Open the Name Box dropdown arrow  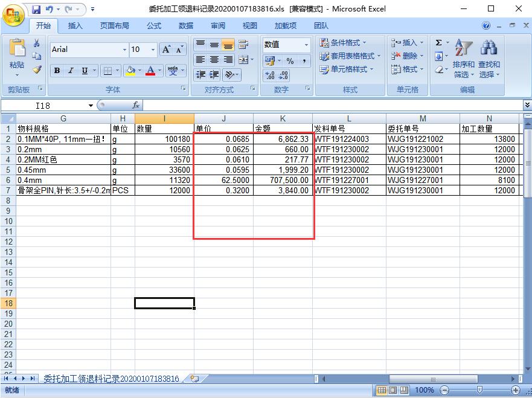point(91,105)
